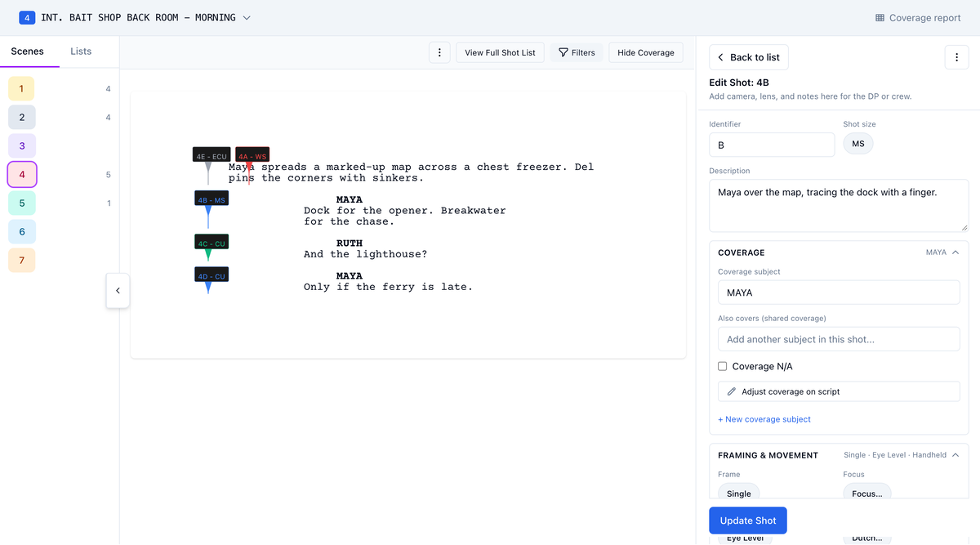
Task: Select scene 3 in the sidebar
Action: click(21, 145)
